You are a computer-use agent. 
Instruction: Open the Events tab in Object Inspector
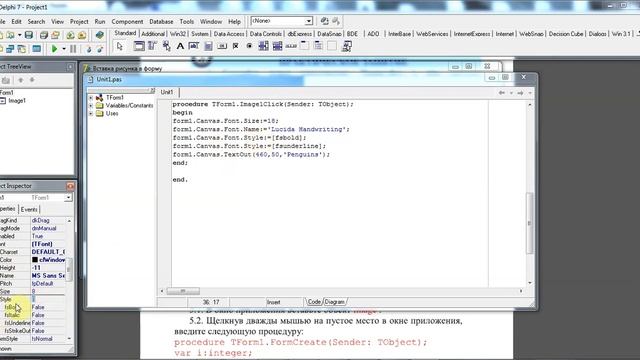pyautogui.click(x=29, y=209)
